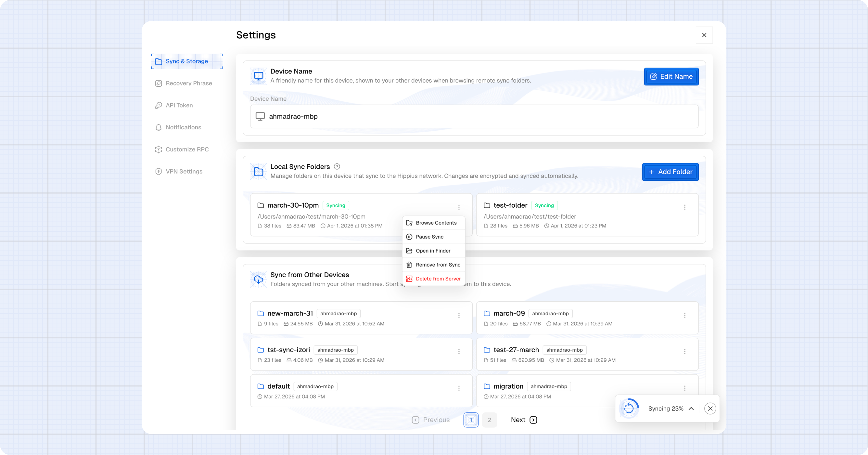
Task: Open options menu for new-march-31 folder
Action: point(459,315)
